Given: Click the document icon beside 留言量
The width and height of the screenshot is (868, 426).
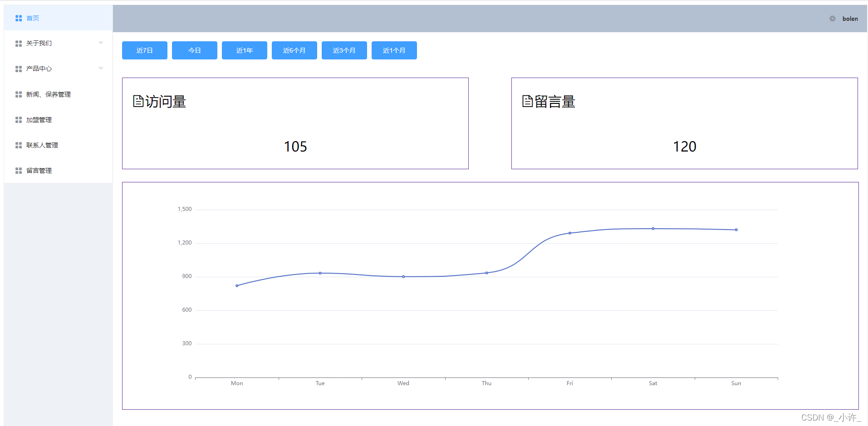Looking at the screenshot, I should pyautogui.click(x=528, y=101).
